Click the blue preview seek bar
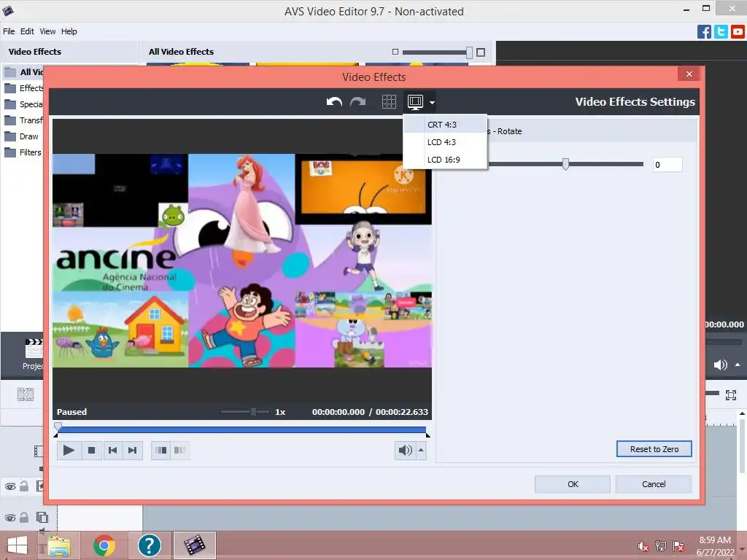This screenshot has width=747, height=560. coord(241,429)
